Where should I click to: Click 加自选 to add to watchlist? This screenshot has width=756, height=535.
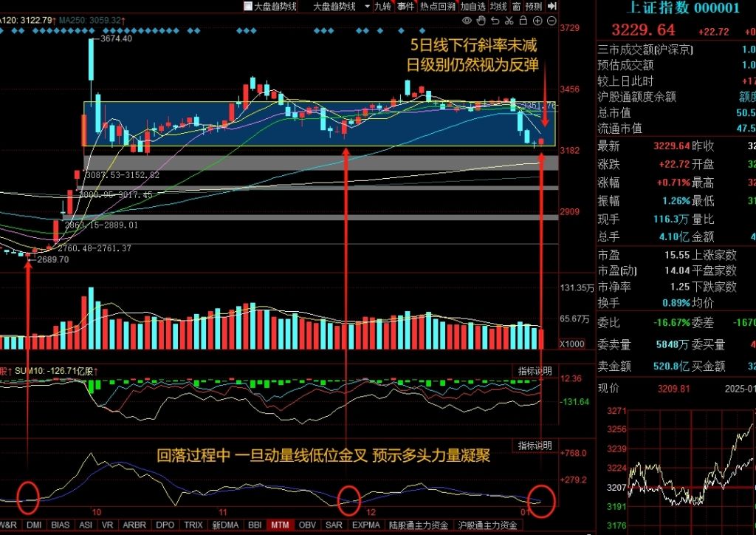tap(472, 6)
